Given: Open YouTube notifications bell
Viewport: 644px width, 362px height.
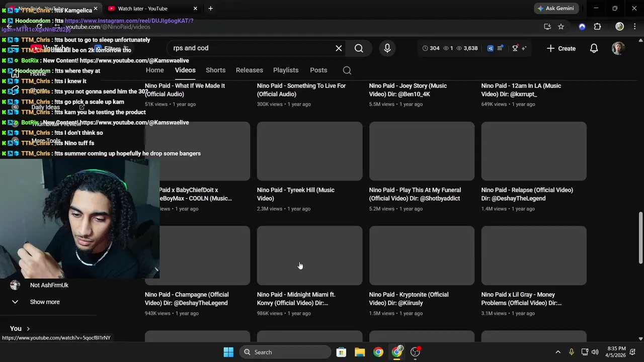Looking at the screenshot, I should pyautogui.click(x=594, y=48).
